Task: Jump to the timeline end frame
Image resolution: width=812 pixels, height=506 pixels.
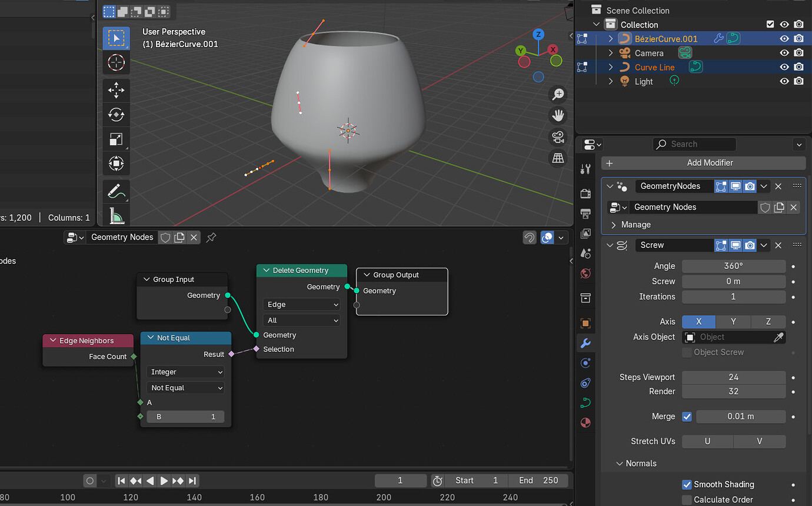Action: point(192,481)
